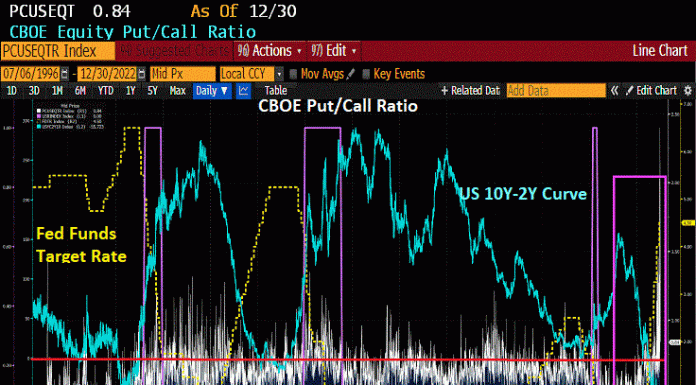Edit moving averages with pencil icon
The image size is (696, 385).
pyautogui.click(x=351, y=74)
